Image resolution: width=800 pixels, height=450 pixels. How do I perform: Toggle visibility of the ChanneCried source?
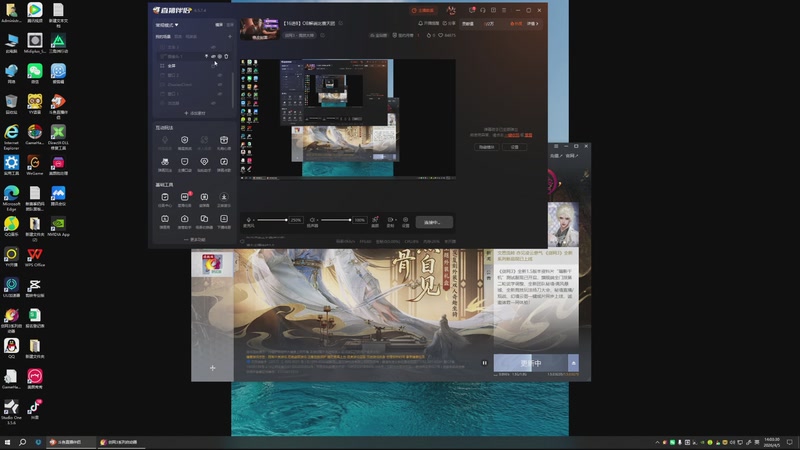coord(220,85)
